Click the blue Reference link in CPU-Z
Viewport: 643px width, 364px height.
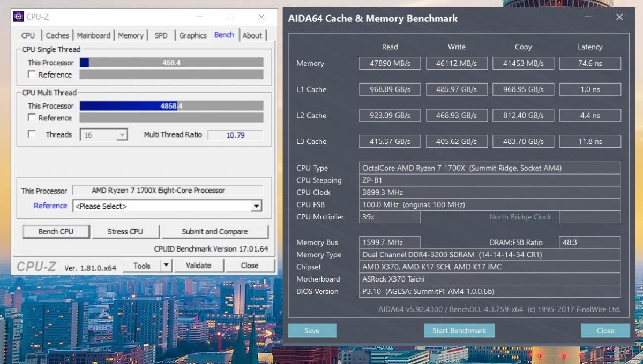pos(50,206)
